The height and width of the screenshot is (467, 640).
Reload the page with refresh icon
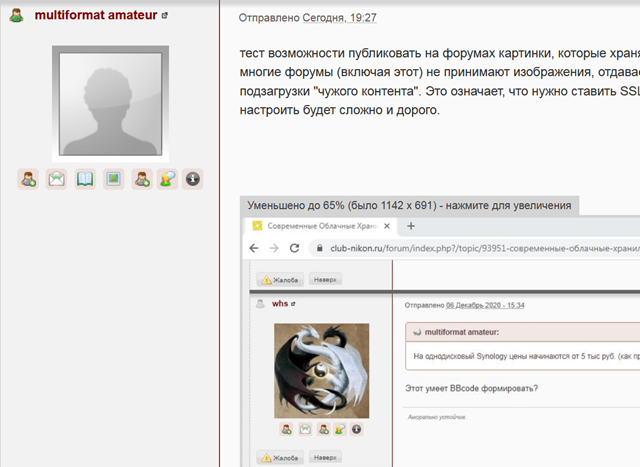point(294,248)
